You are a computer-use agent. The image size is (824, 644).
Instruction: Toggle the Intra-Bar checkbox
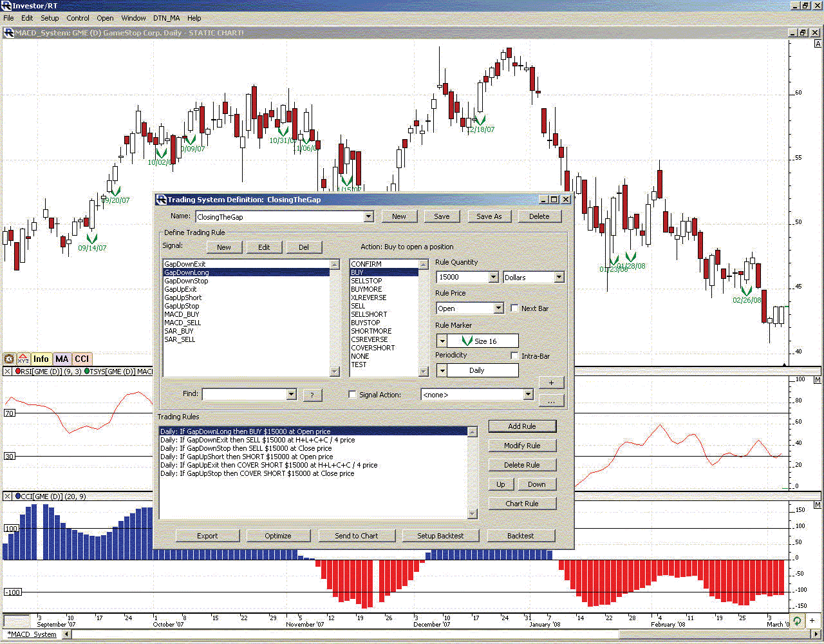click(x=514, y=356)
